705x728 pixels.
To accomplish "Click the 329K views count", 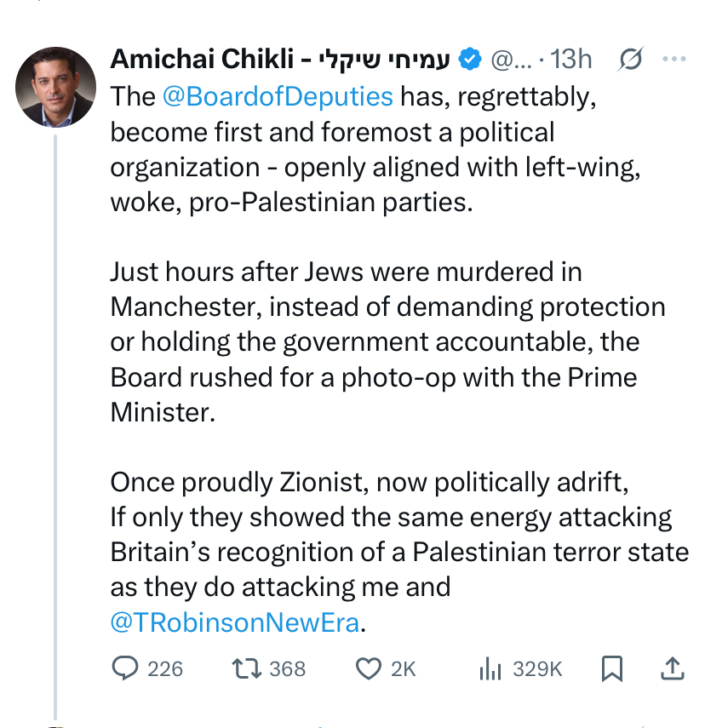I will 537,669.
